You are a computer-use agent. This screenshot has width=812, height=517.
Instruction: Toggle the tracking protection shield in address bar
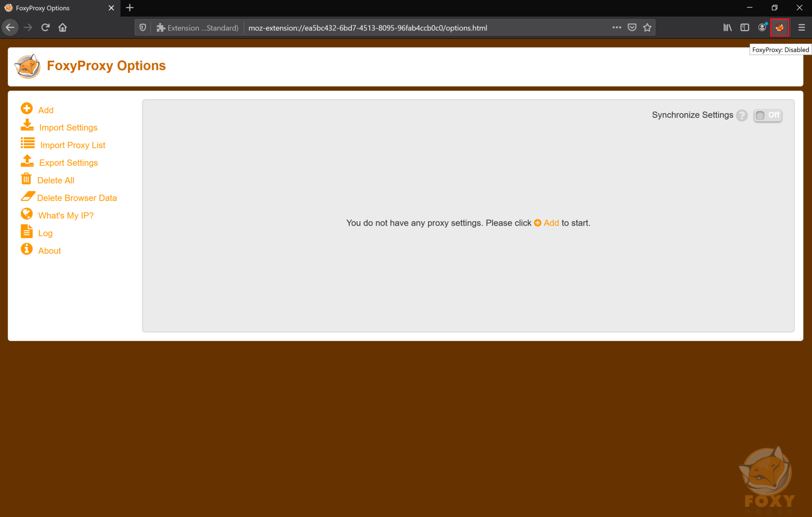(142, 27)
